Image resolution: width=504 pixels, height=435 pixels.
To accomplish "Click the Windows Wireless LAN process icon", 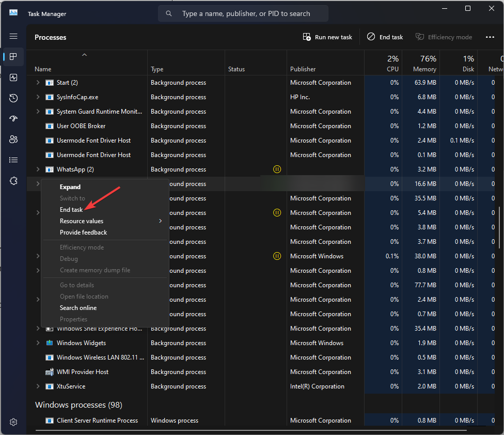I will [x=50, y=358].
